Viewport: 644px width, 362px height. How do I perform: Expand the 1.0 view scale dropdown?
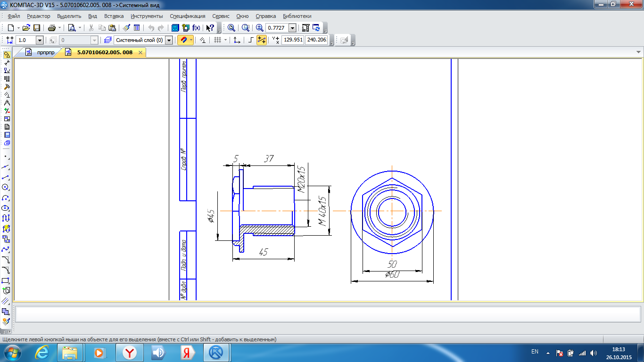40,40
